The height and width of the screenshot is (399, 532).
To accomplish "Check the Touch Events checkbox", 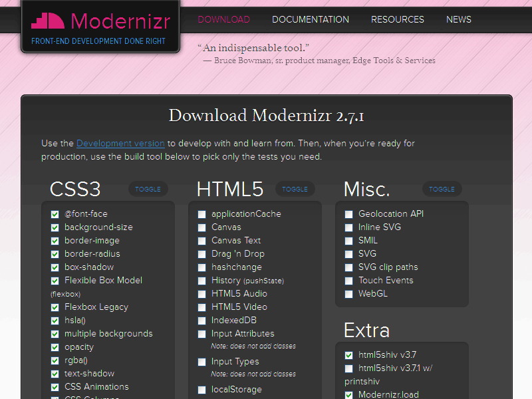I will click(349, 281).
